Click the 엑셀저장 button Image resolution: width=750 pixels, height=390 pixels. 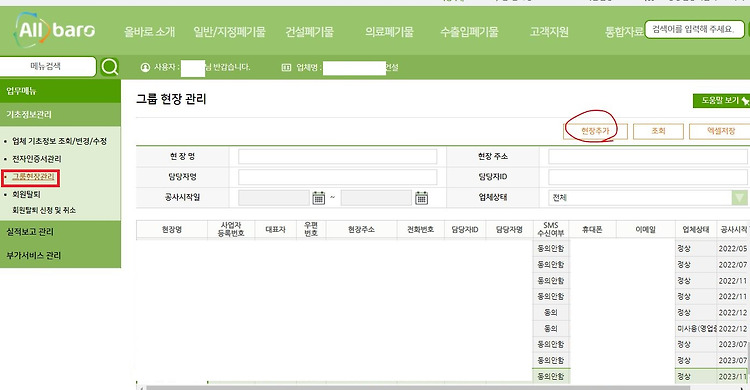click(x=720, y=131)
